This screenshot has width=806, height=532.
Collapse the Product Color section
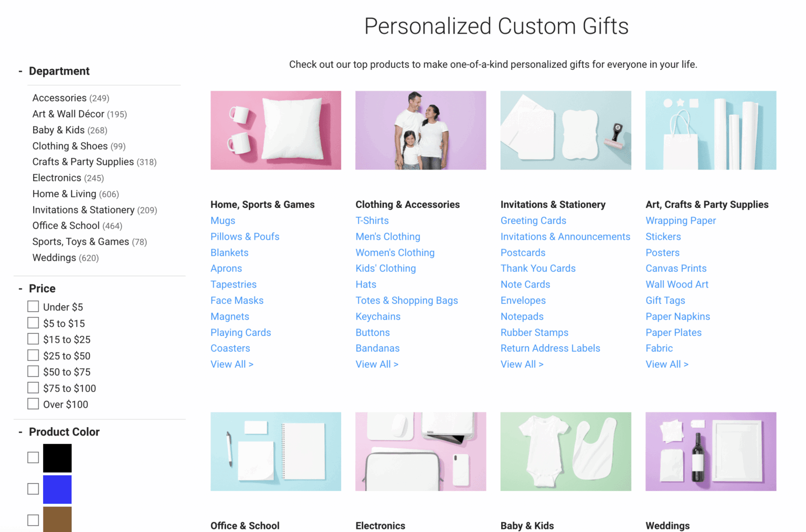point(20,432)
